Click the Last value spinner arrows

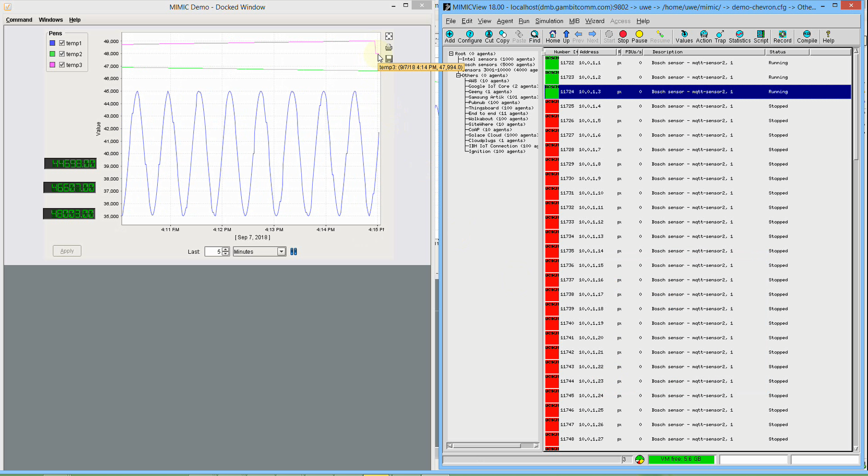[x=225, y=252]
